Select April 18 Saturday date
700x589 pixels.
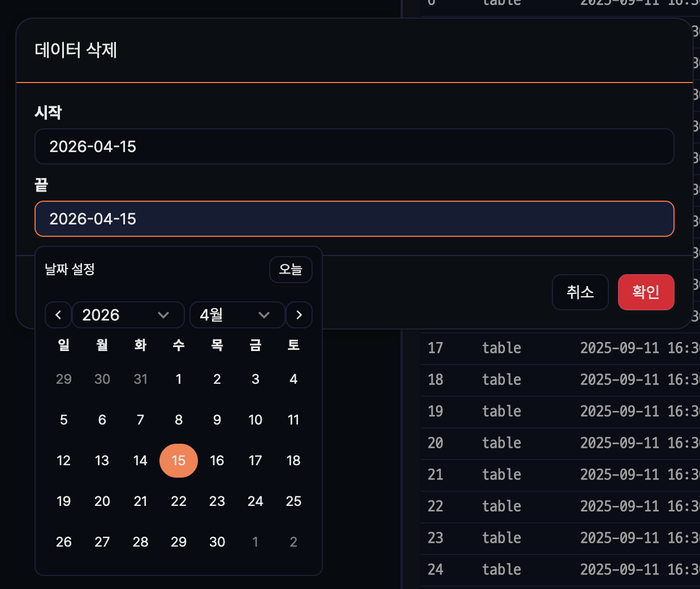[x=293, y=461]
